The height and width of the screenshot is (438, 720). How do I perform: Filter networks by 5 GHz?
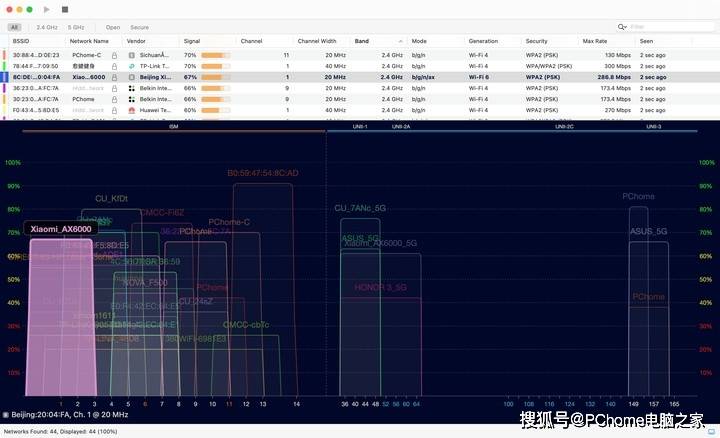pyautogui.click(x=76, y=28)
